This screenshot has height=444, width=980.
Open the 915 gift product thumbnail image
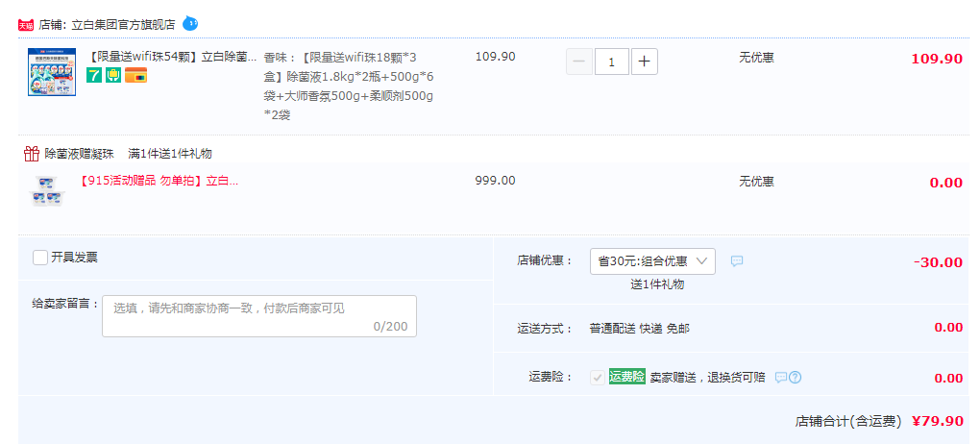point(49,189)
